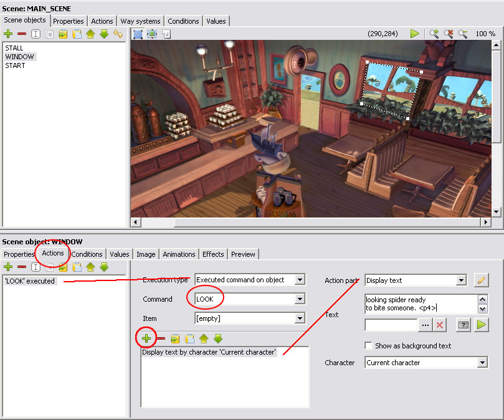This screenshot has width=504, height=420.
Task: Move the WINDOW action down in the list
Action: click(x=104, y=267)
